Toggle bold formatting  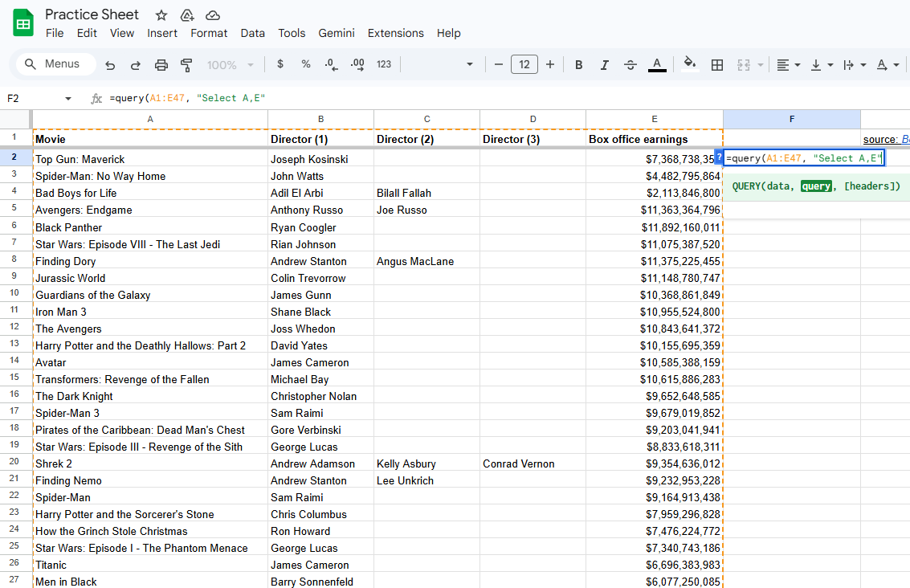click(x=578, y=64)
